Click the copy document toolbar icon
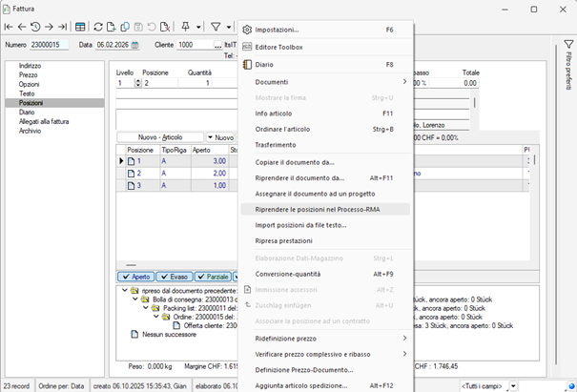577x392 pixels. (125, 27)
